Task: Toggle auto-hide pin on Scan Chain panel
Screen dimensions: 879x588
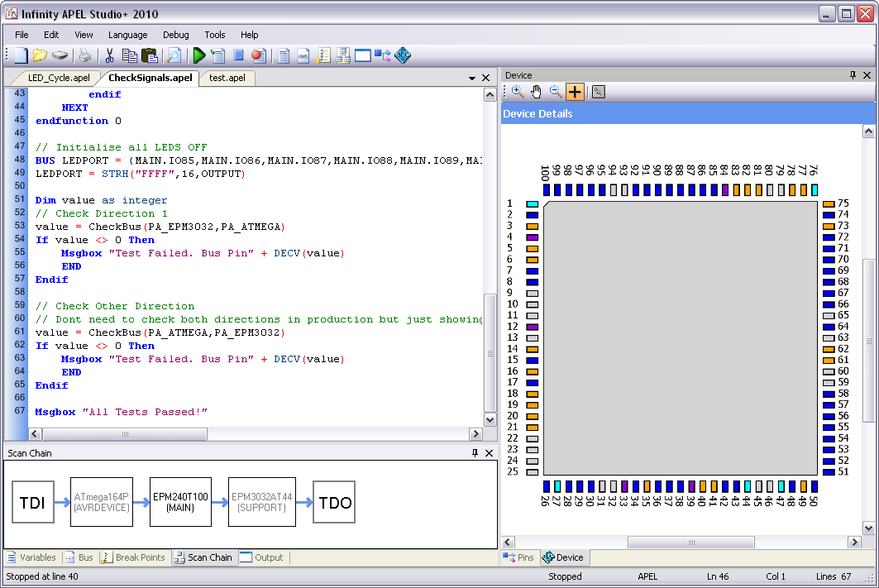Action: [475, 453]
